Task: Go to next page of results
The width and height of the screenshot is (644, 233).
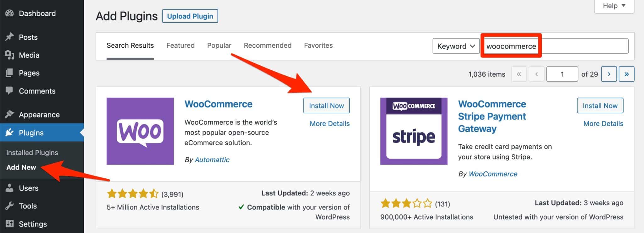Action: click(609, 74)
